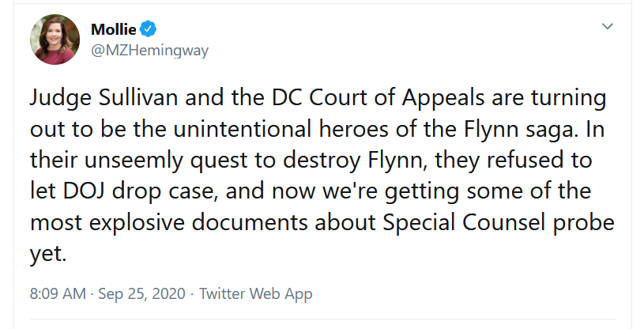The width and height of the screenshot is (644, 329).
Task: Click the blue verified badge icon
Action: (x=149, y=29)
